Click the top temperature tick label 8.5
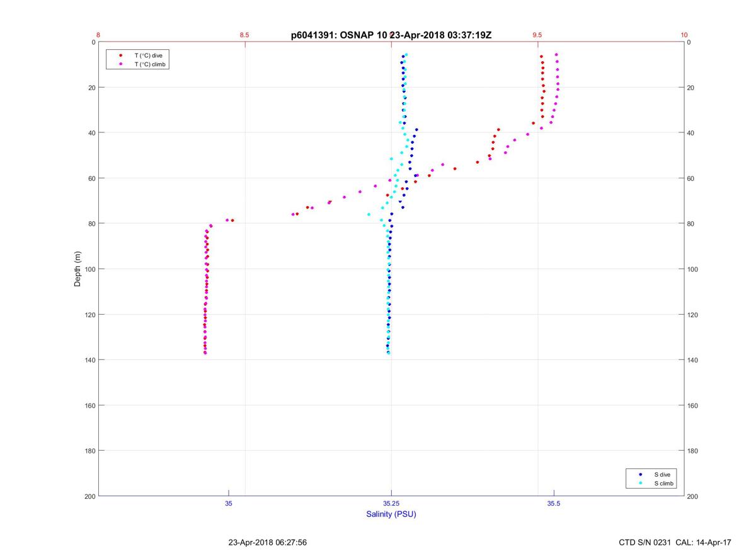This screenshot has height=558, width=756. 244,35
